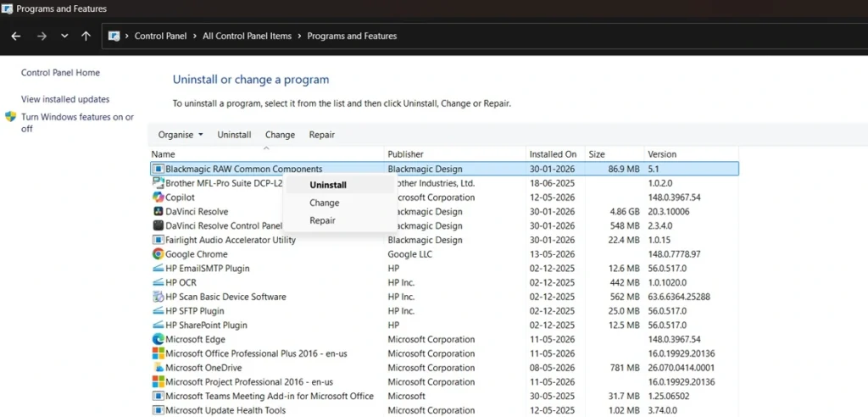Sort list by Name column header
Screen dimensions: 868x417
[266, 154]
